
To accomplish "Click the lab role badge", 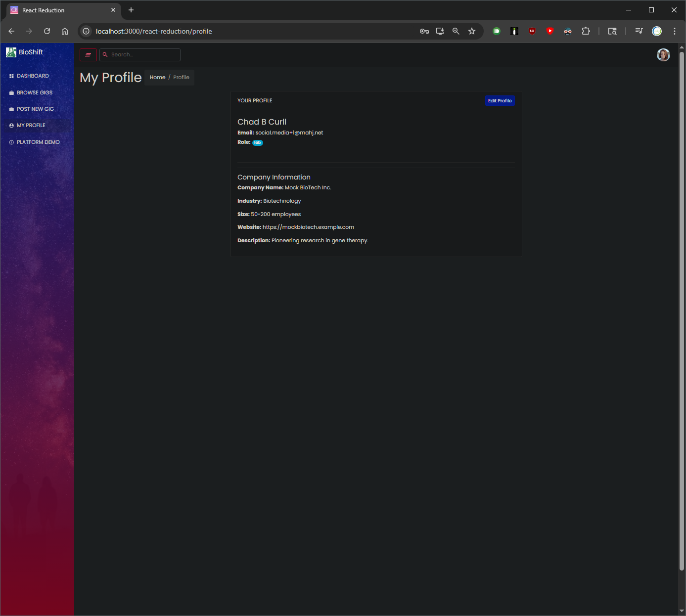I will pos(258,143).
